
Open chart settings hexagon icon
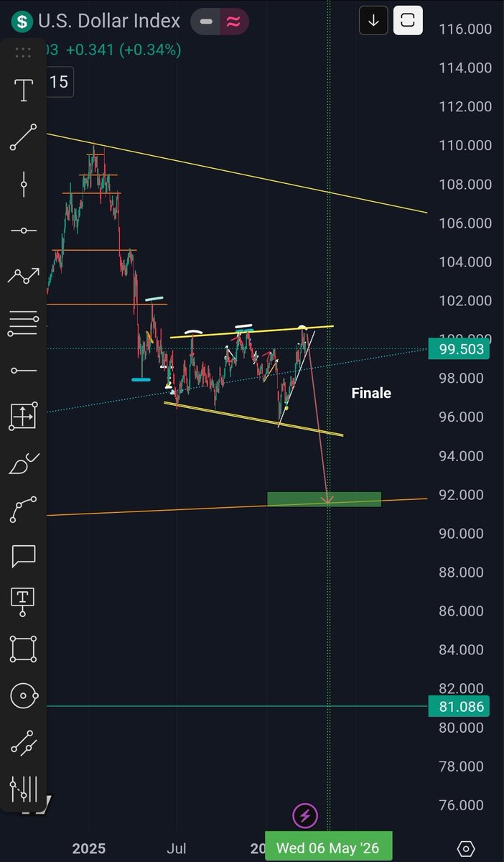tap(466, 848)
